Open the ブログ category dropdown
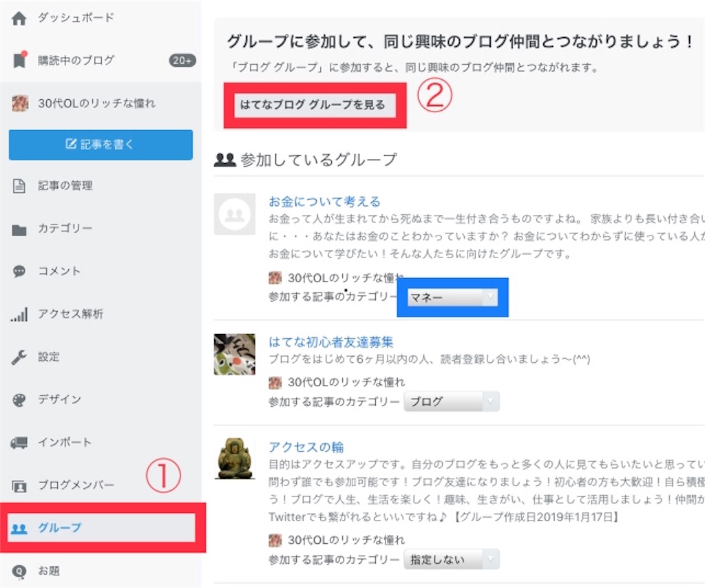Viewport: 705px width, 588px height. click(x=452, y=401)
